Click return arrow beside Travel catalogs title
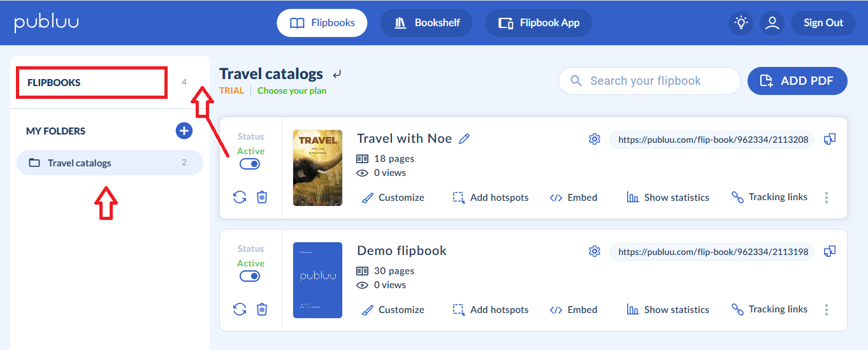The height and width of the screenshot is (350, 868). click(337, 74)
